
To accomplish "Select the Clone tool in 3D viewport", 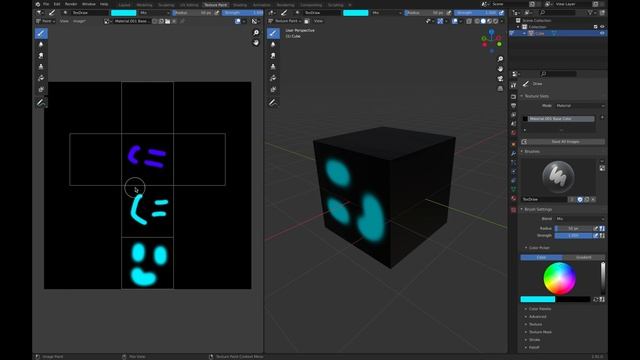I will click(x=273, y=67).
